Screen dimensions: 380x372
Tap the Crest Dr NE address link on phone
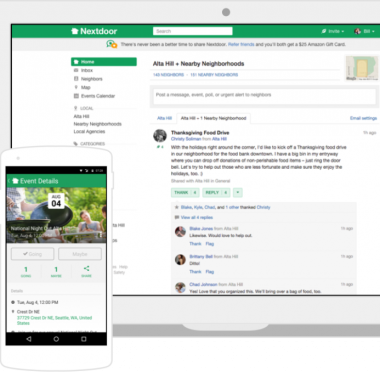tap(54, 320)
